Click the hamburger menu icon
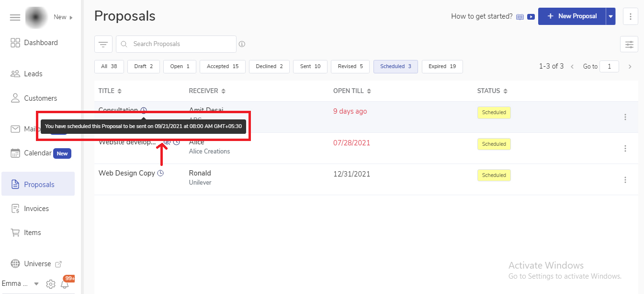Screen dimensions: 644x294 [x=15, y=17]
